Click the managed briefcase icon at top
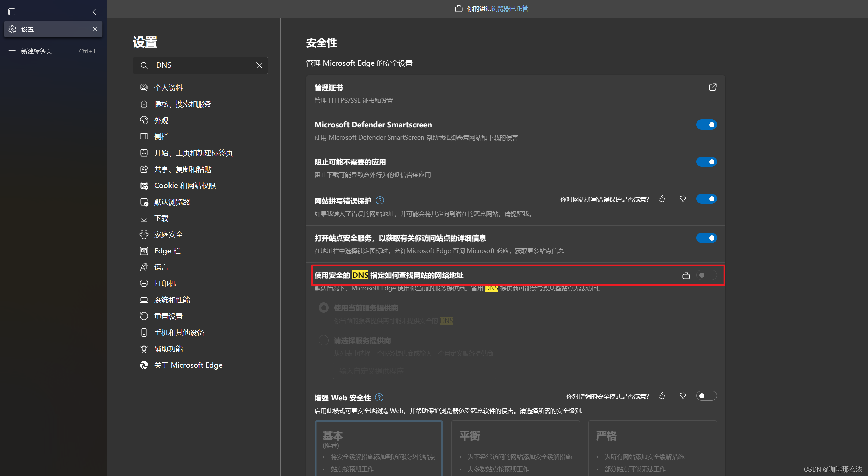 (459, 9)
